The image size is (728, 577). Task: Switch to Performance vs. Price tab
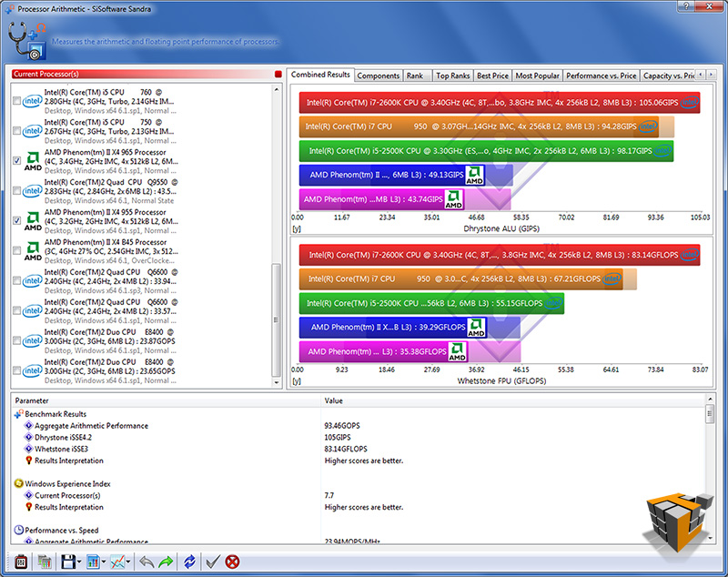[601, 76]
